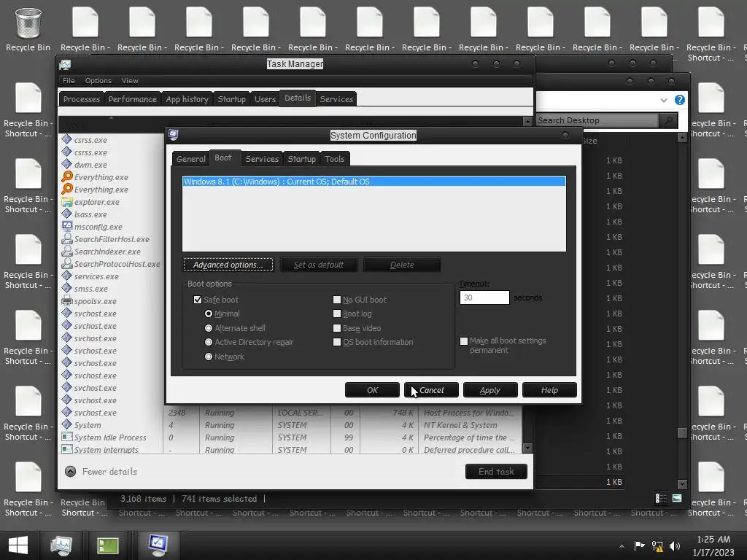Enable the Base video checkbox
Image resolution: width=747 pixels, height=560 pixels.
(x=337, y=328)
